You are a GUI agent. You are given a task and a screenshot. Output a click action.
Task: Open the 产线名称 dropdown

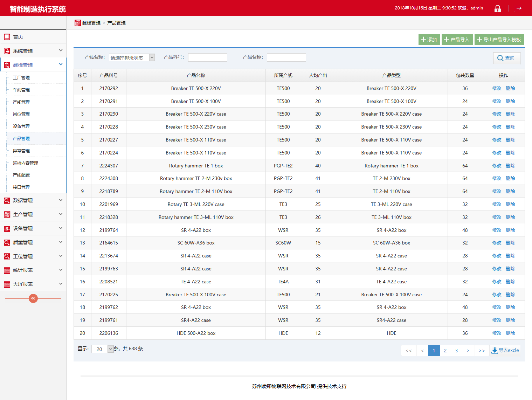[x=132, y=57]
